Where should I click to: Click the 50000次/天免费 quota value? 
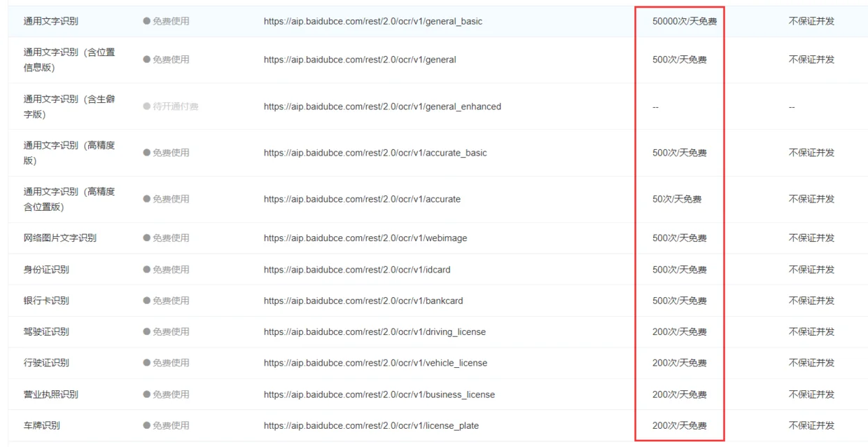(x=685, y=22)
